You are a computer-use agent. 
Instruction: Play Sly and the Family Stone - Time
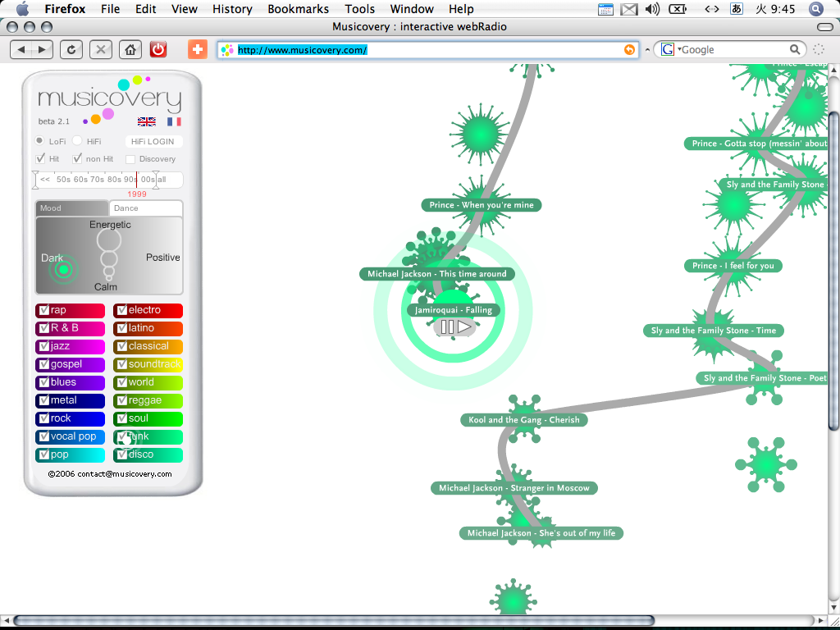click(714, 330)
